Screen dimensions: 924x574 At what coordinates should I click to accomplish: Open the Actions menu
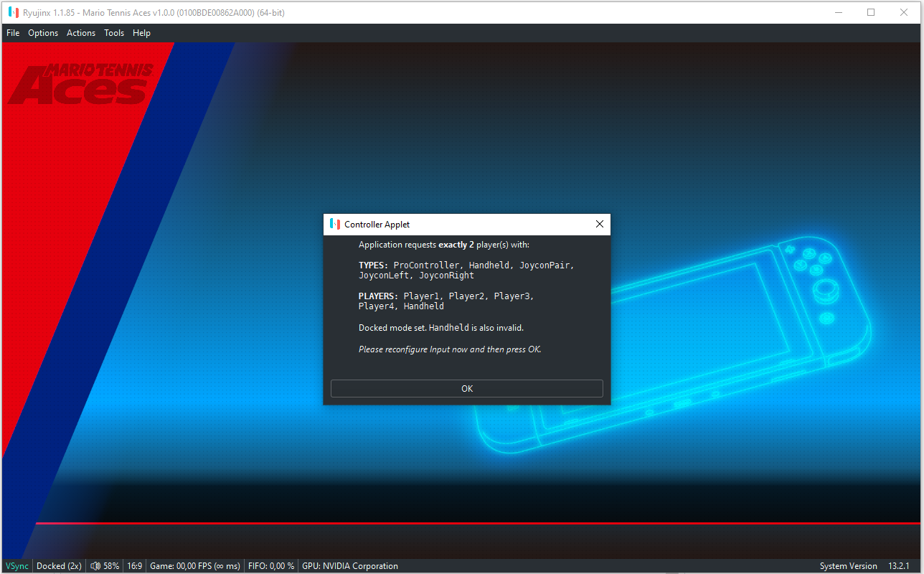(81, 33)
